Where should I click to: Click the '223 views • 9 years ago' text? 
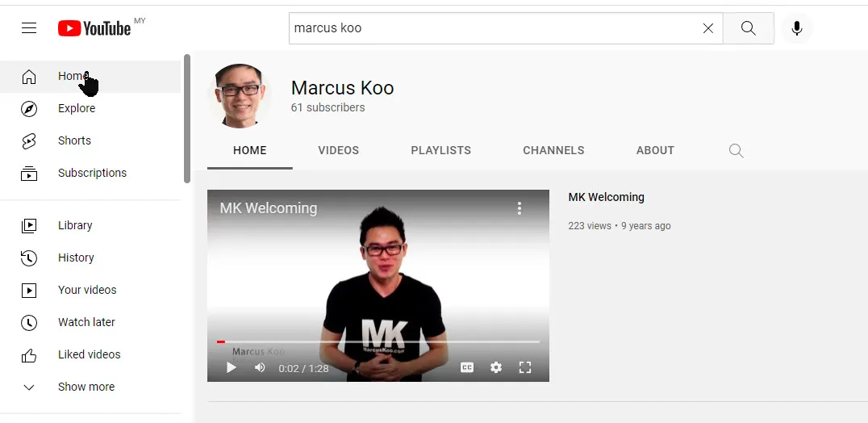[620, 226]
